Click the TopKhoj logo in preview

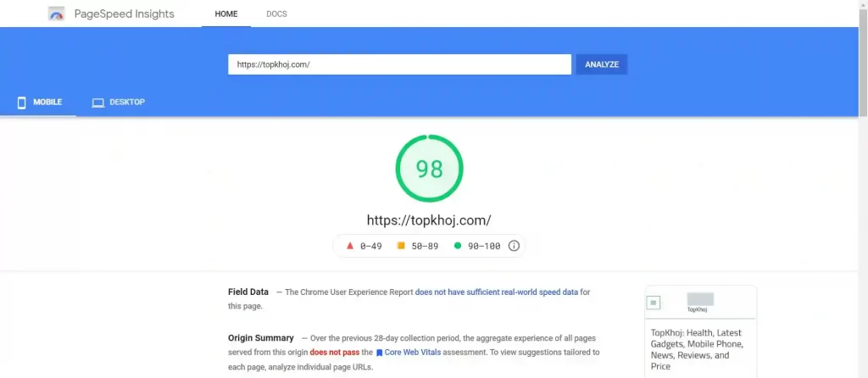click(700, 303)
